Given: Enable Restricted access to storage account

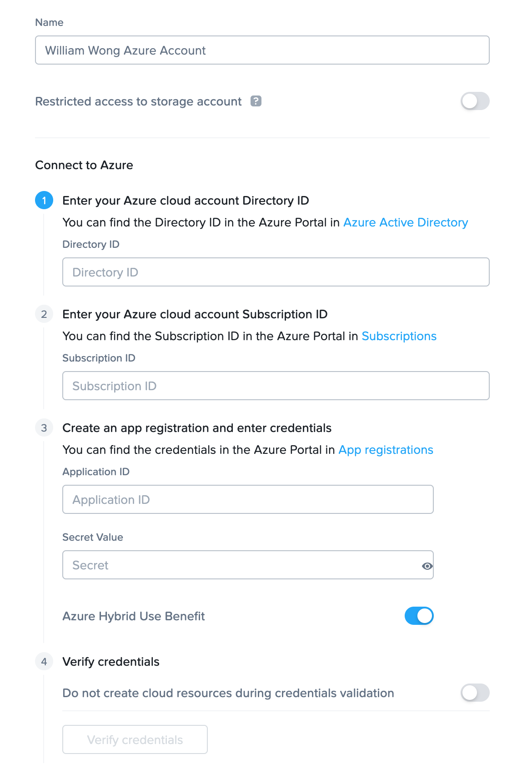Looking at the screenshot, I should point(475,101).
